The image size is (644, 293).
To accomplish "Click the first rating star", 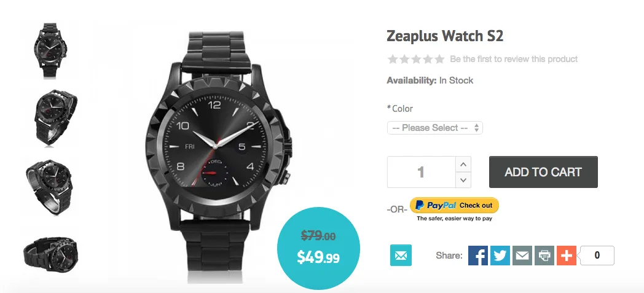I will click(x=393, y=60).
